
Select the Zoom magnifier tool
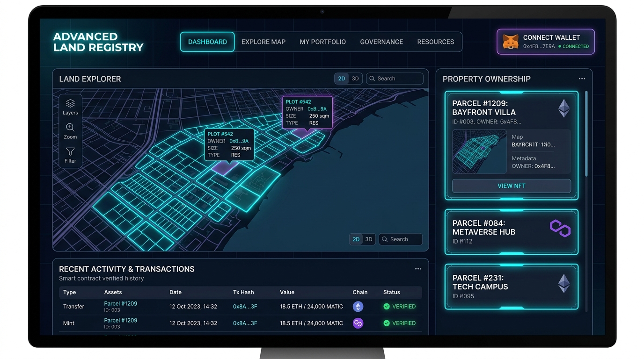(x=70, y=131)
